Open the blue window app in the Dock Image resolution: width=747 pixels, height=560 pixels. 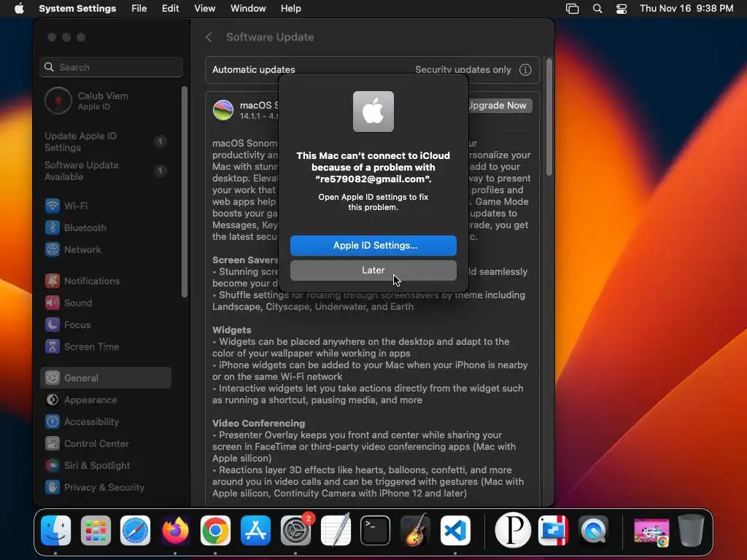coord(553,530)
